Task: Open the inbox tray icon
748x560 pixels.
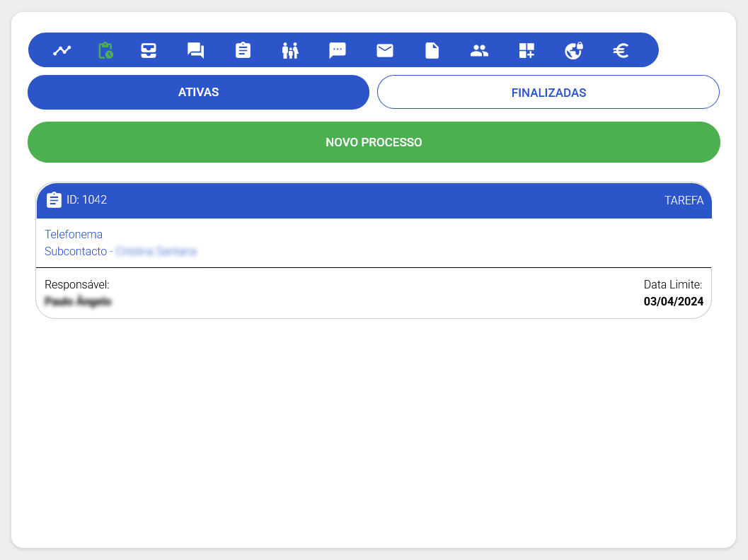Action: [149, 50]
